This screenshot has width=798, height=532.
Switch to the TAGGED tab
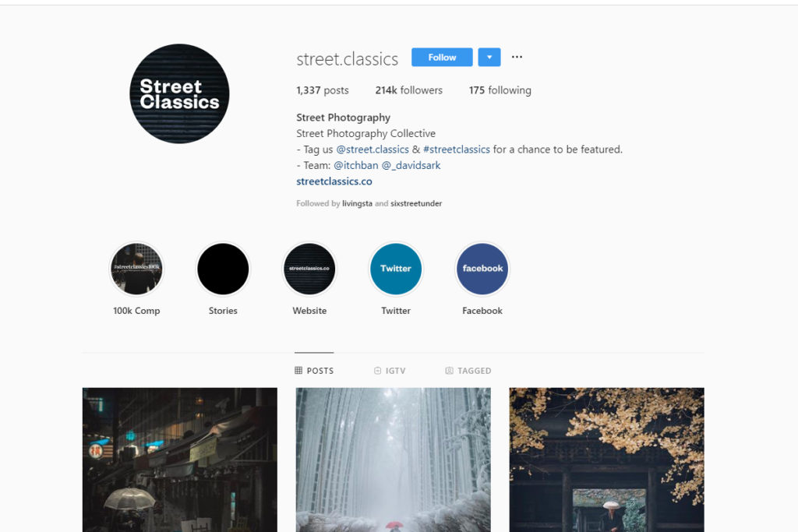pyautogui.click(x=468, y=371)
